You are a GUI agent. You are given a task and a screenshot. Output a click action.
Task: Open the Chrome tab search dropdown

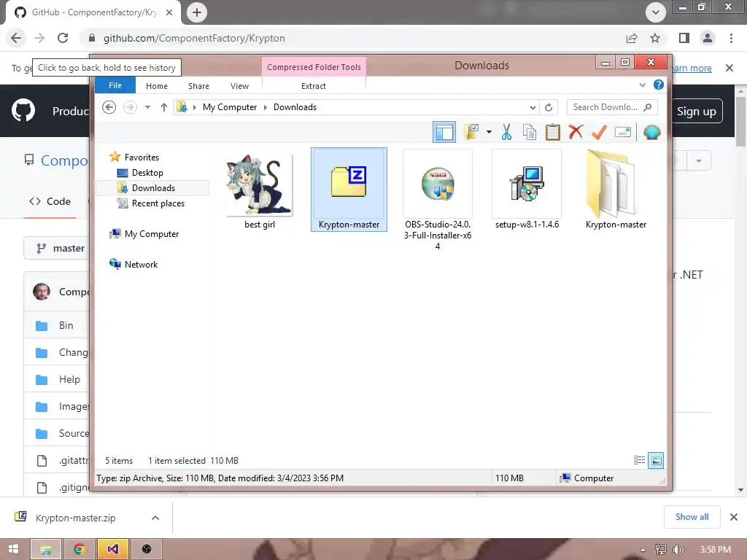(x=656, y=12)
